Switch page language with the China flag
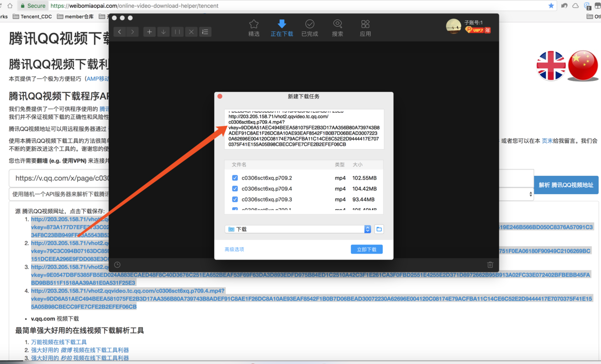The width and height of the screenshot is (601, 364). pos(583,65)
